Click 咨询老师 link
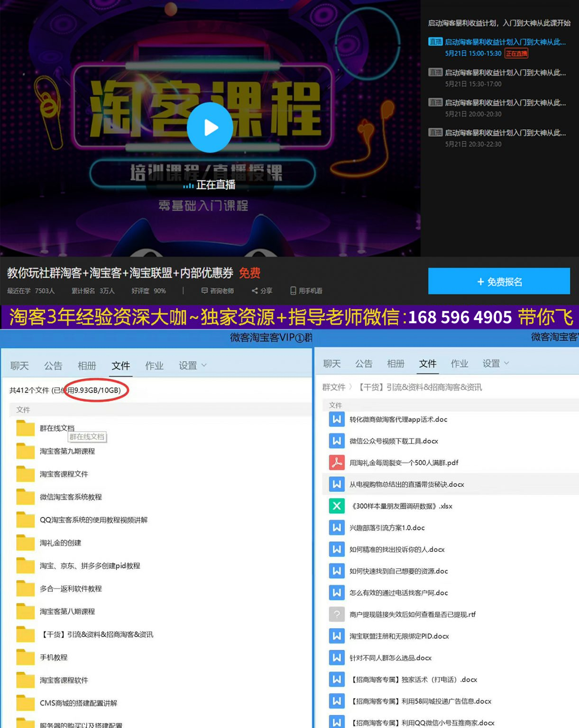Screen dimensions: 579x728 click(218, 291)
